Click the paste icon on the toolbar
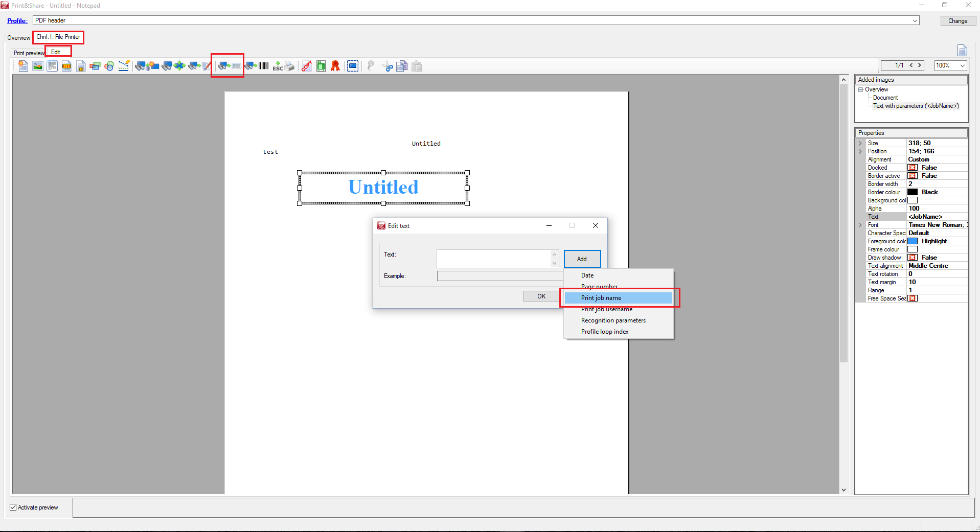 417,65
